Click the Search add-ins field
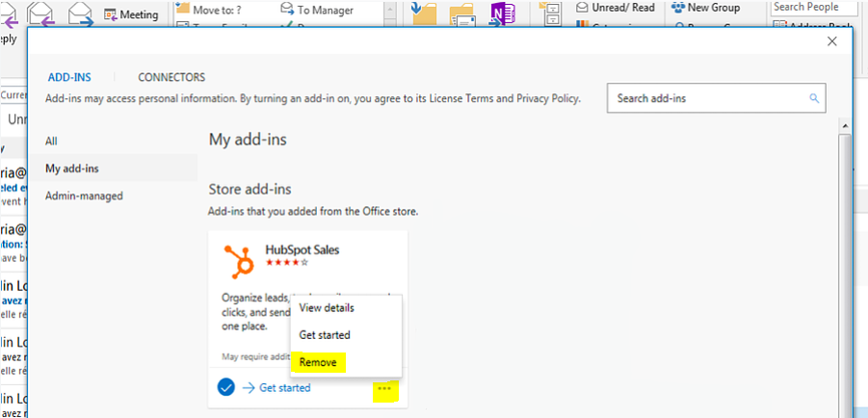This screenshot has height=418, width=868. pos(717,98)
